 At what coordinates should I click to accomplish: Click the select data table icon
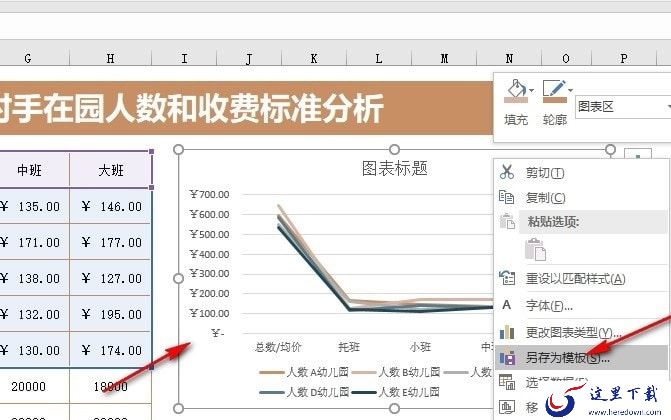[507, 382]
